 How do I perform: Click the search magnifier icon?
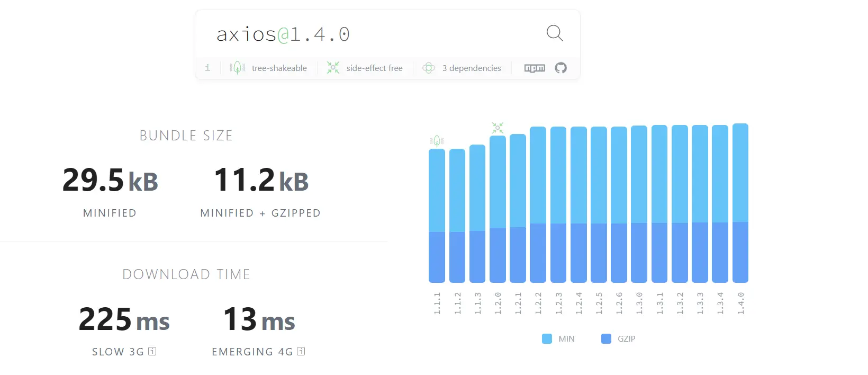(x=554, y=33)
